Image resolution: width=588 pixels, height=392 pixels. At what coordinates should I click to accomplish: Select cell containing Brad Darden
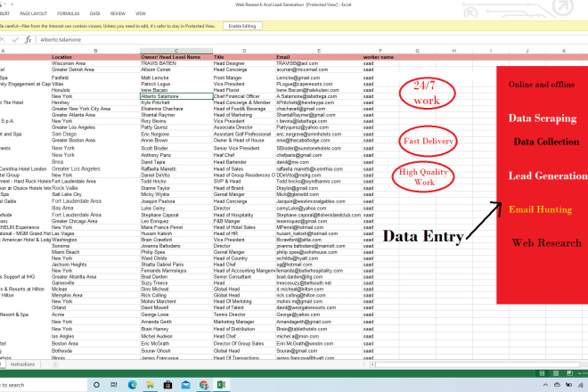point(176,277)
